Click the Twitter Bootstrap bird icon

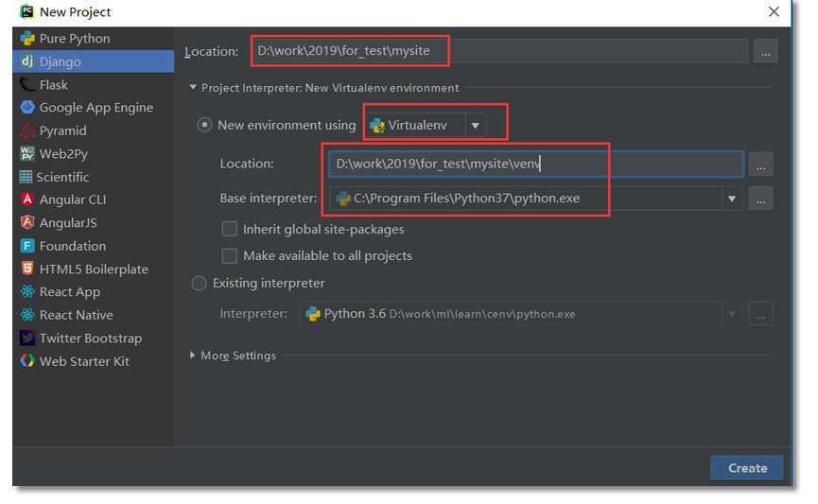click(x=27, y=338)
